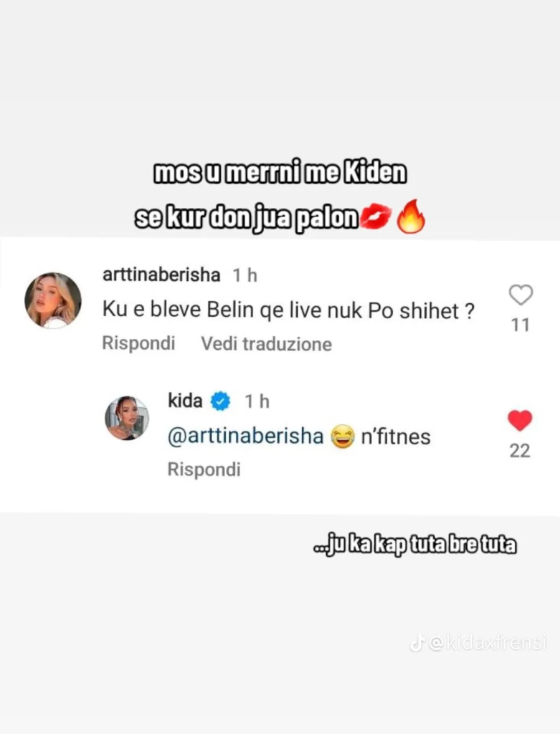This screenshot has height=734, width=560.
Task: Tap the laughing emoji in kida's reply
Action: point(342,437)
